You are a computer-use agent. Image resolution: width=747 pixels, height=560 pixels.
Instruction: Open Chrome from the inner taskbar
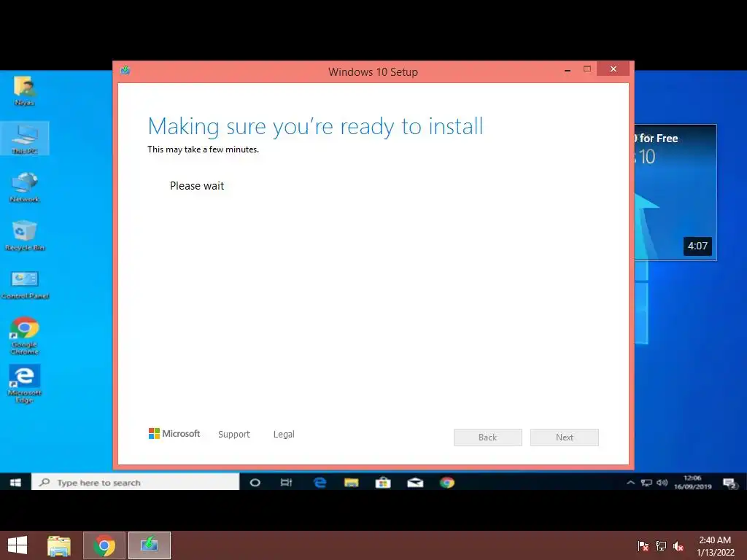(x=447, y=483)
